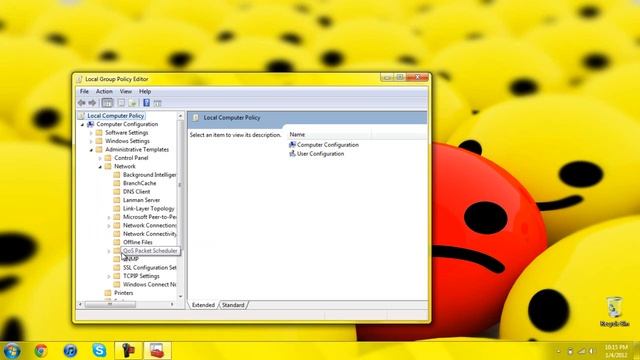Click the tree's vertical scrollbar up arrow

(x=180, y=116)
